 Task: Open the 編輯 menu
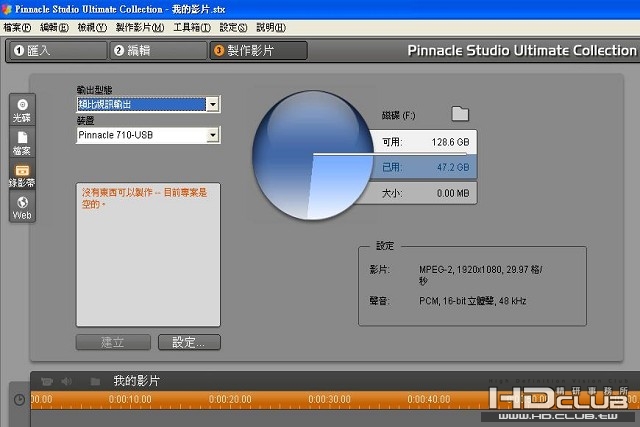(x=54, y=27)
